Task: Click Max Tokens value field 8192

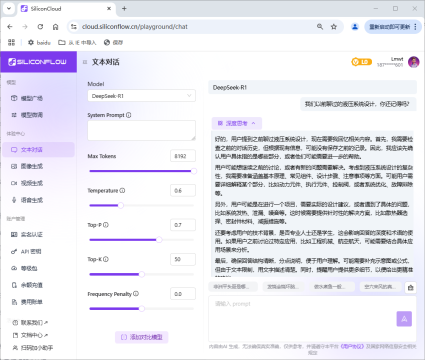Action: (183, 156)
